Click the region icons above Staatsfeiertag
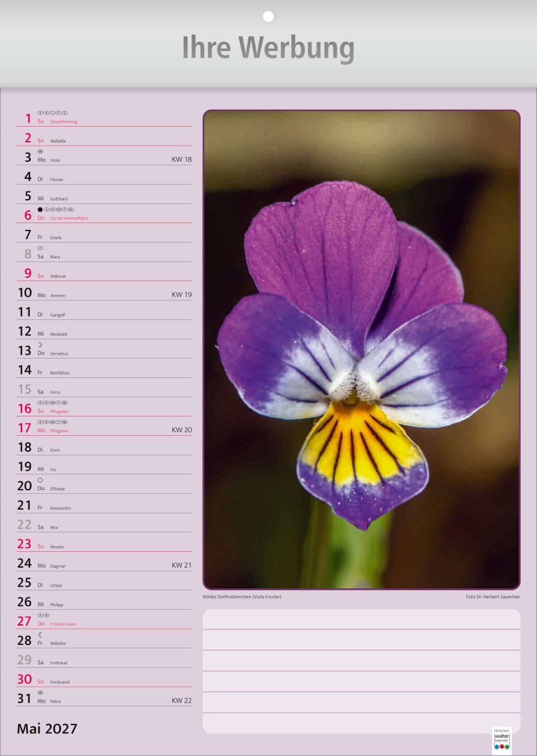 point(52,113)
